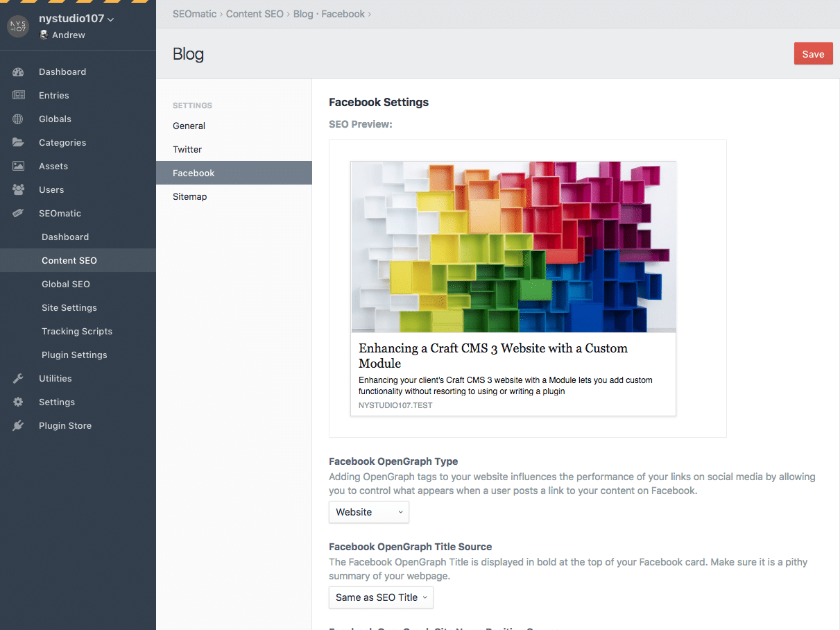Expand the Same as SEO Title dropdown
Viewport: 840px width, 630px height.
(381, 597)
